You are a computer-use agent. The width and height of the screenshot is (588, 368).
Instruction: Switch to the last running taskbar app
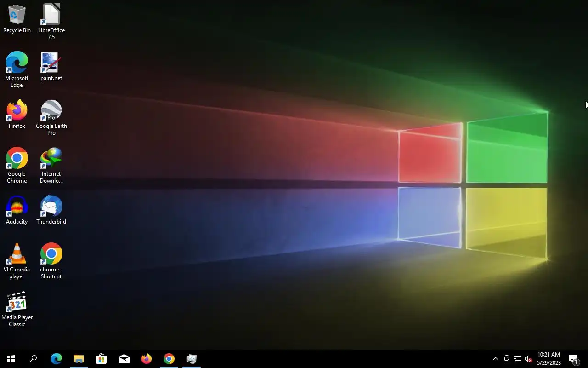point(192,359)
